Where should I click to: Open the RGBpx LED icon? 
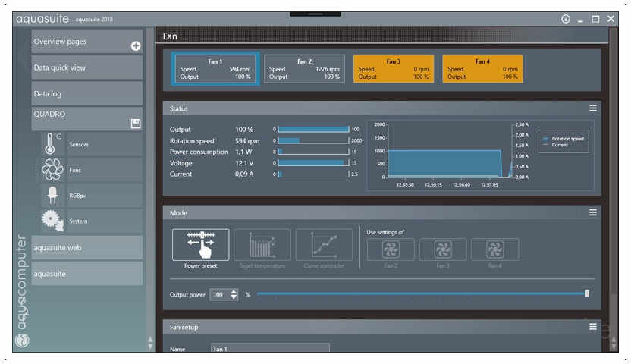(x=52, y=195)
